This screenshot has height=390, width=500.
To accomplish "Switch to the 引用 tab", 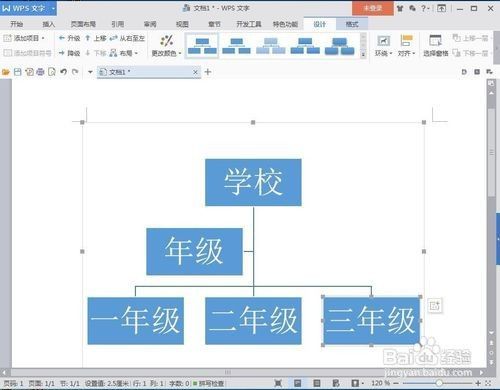I will (x=118, y=24).
